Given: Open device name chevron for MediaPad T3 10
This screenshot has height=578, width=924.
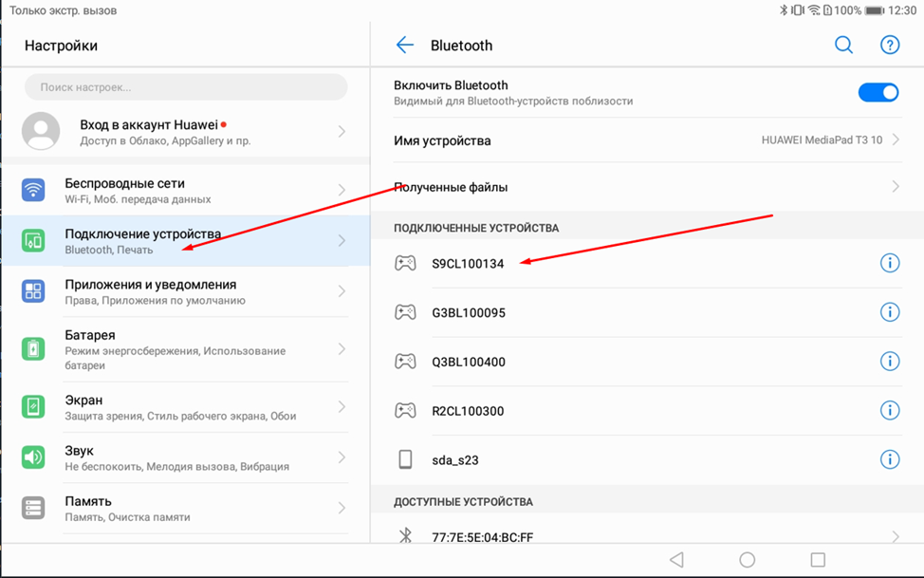Looking at the screenshot, I should [896, 140].
